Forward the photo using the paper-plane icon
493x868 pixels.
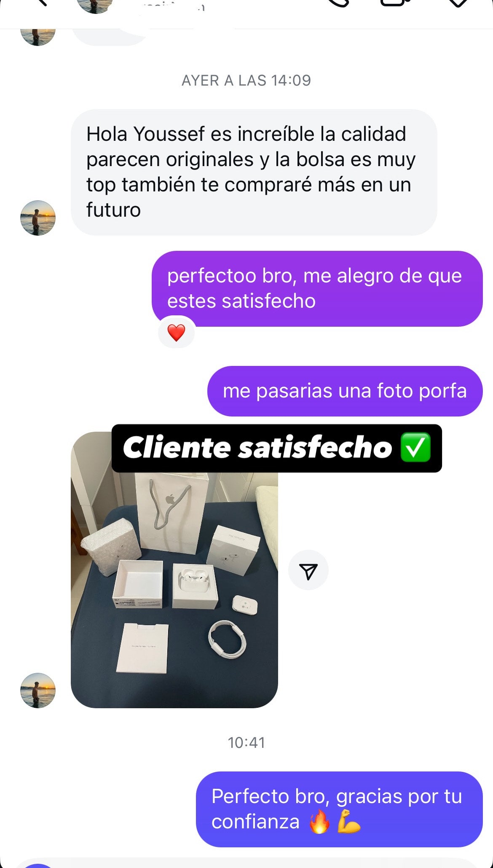(x=308, y=570)
